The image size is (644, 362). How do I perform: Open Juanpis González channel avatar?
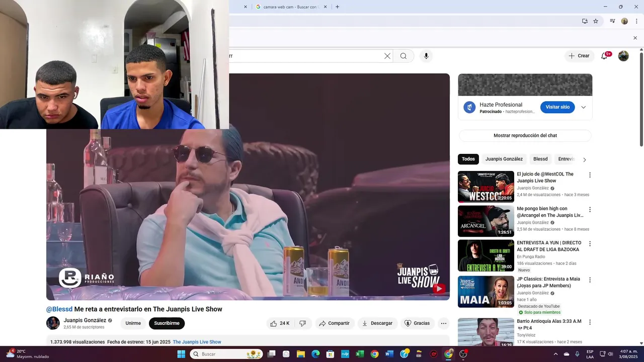coord(53,323)
